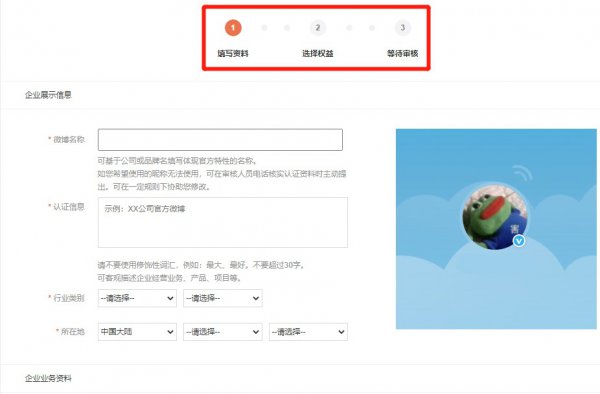This screenshot has width=600, height=394.
Task: Open 所在地 city dropdown
Action: click(308, 332)
